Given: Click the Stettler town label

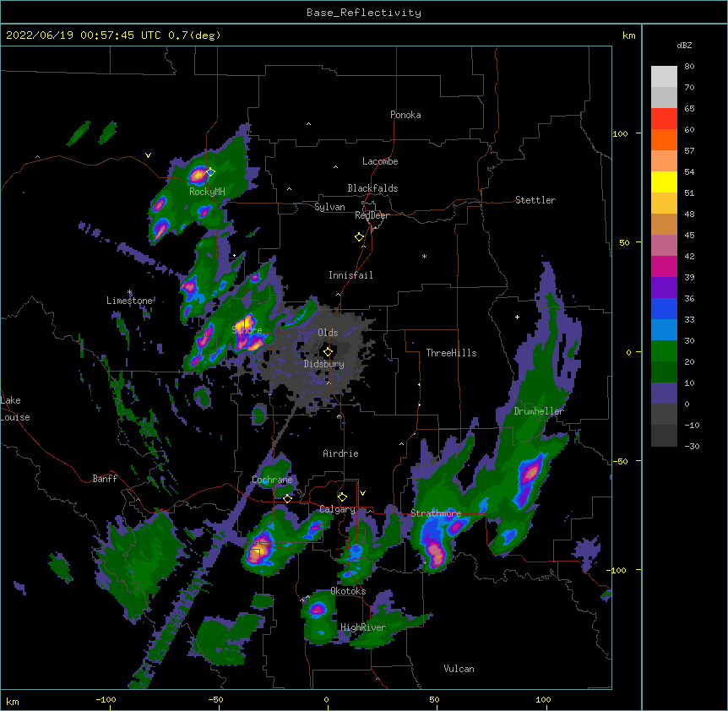Looking at the screenshot, I should point(535,200).
